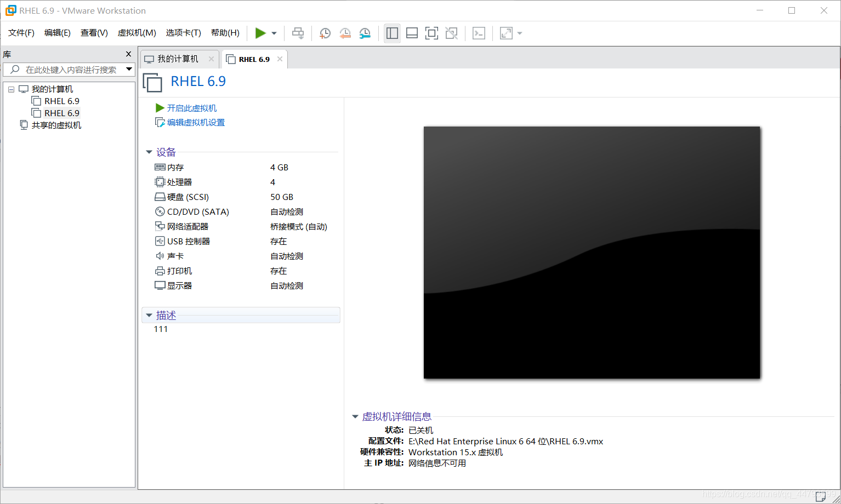Open the console view terminal icon
The height and width of the screenshot is (504, 841).
(479, 33)
